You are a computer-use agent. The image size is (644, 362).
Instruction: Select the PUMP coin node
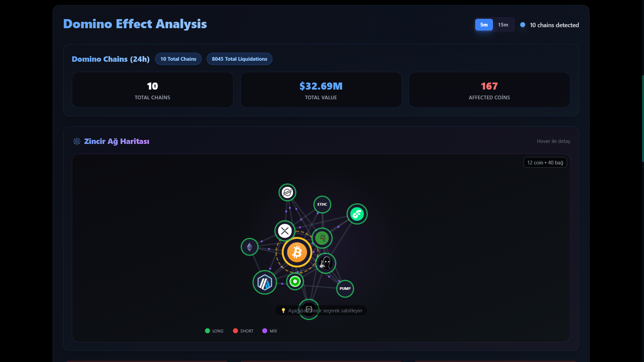(x=345, y=289)
